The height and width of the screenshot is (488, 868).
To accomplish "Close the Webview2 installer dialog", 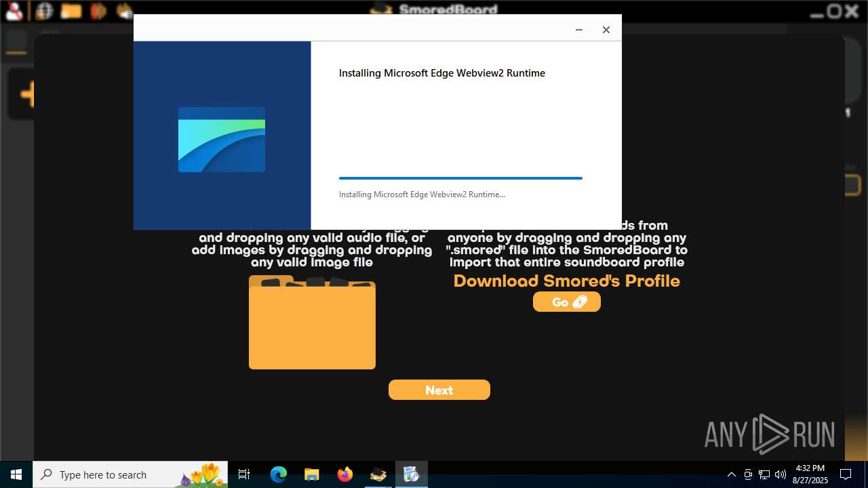I will point(606,30).
